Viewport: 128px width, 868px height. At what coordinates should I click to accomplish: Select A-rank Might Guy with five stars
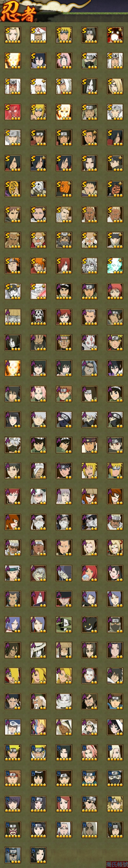coord(64,291)
